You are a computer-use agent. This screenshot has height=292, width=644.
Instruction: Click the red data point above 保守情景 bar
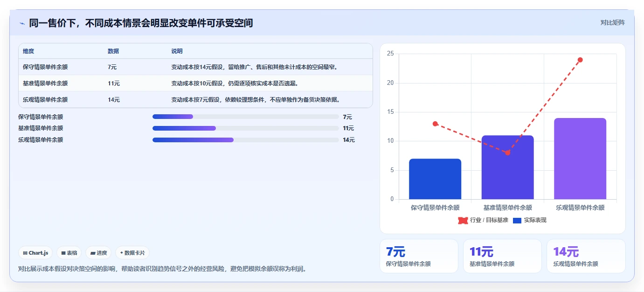tap(435, 124)
